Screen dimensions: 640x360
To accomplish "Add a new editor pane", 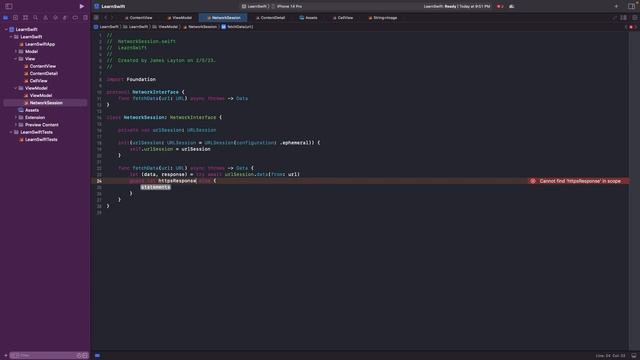I will (x=635, y=18).
